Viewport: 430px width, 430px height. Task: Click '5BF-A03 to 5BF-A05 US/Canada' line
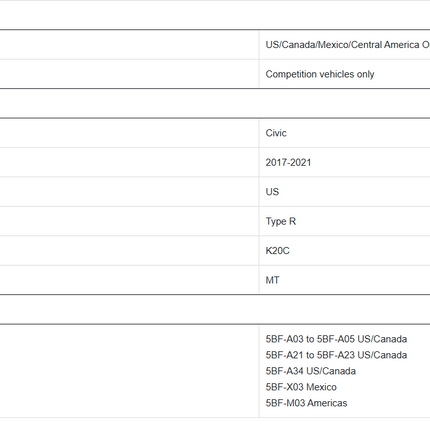coord(336,339)
